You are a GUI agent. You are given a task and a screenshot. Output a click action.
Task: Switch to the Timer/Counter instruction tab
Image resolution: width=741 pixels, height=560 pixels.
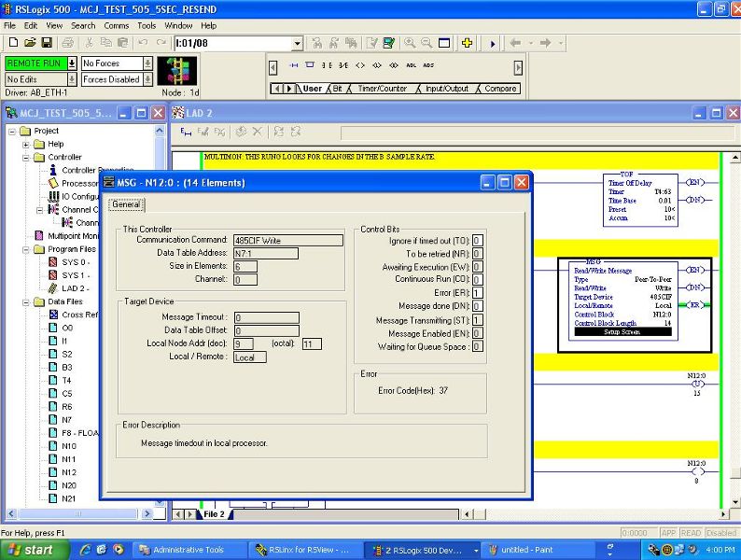[382, 89]
